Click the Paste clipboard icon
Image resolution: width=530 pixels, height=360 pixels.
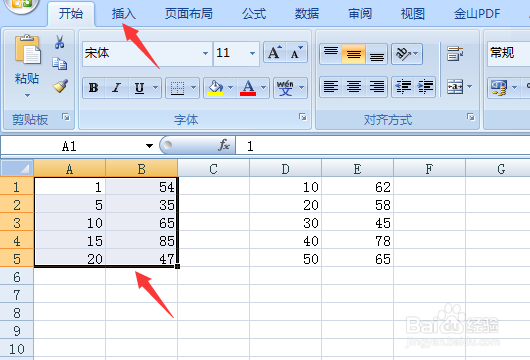point(28,49)
